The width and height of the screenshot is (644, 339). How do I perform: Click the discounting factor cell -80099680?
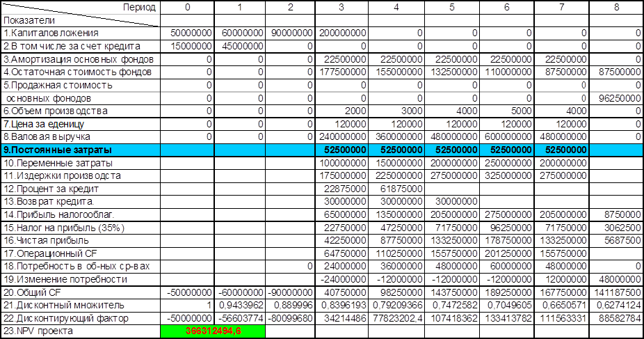click(290, 319)
